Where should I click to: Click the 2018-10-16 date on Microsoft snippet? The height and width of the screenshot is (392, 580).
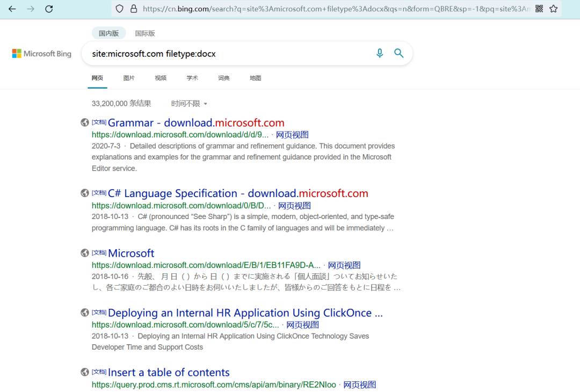[x=110, y=277]
